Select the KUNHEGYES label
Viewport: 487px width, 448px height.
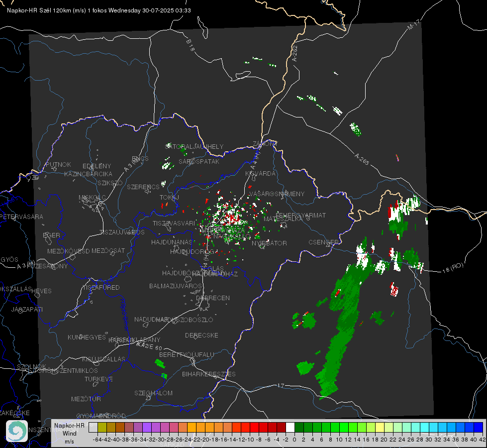87,337
